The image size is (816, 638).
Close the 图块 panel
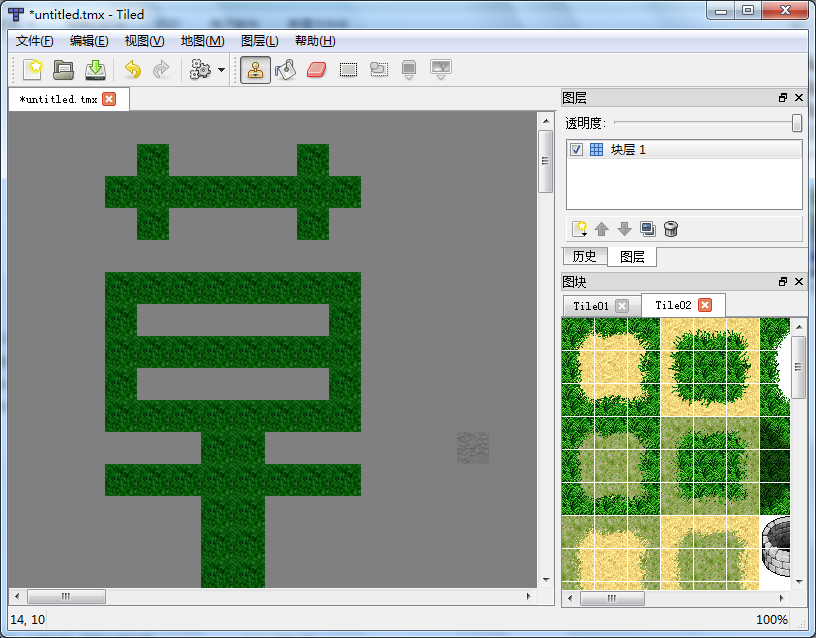(x=799, y=282)
